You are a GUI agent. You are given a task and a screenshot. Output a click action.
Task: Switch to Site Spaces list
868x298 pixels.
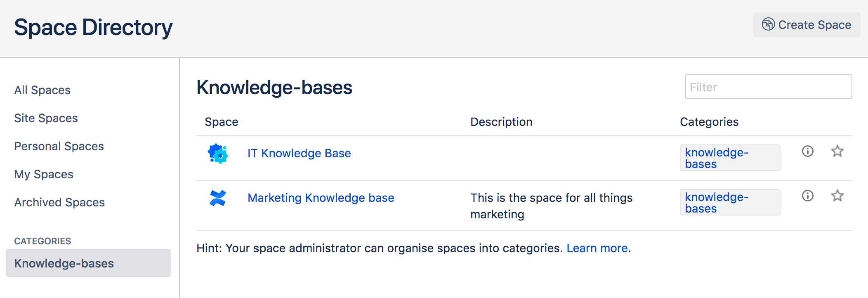click(x=46, y=118)
